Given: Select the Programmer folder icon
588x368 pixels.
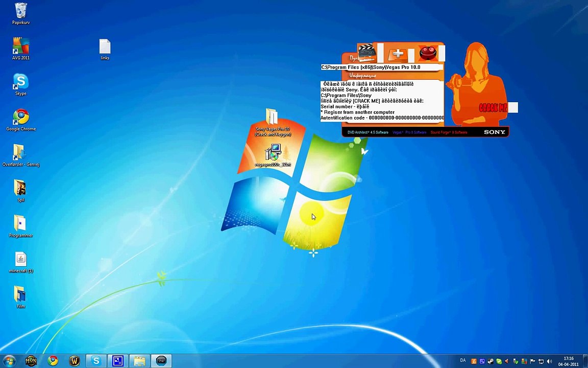Looking at the screenshot, I should tap(20, 226).
